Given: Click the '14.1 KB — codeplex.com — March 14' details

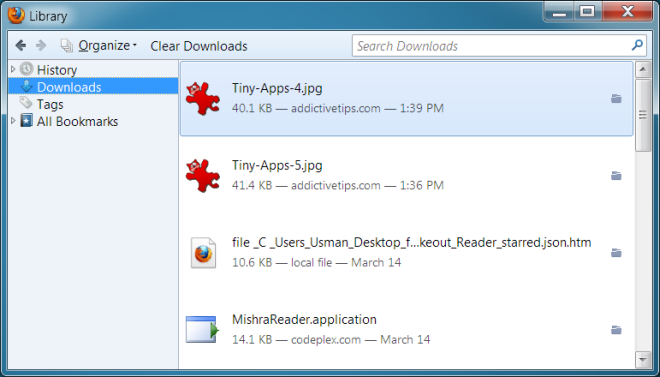Looking at the screenshot, I should tap(331, 340).
